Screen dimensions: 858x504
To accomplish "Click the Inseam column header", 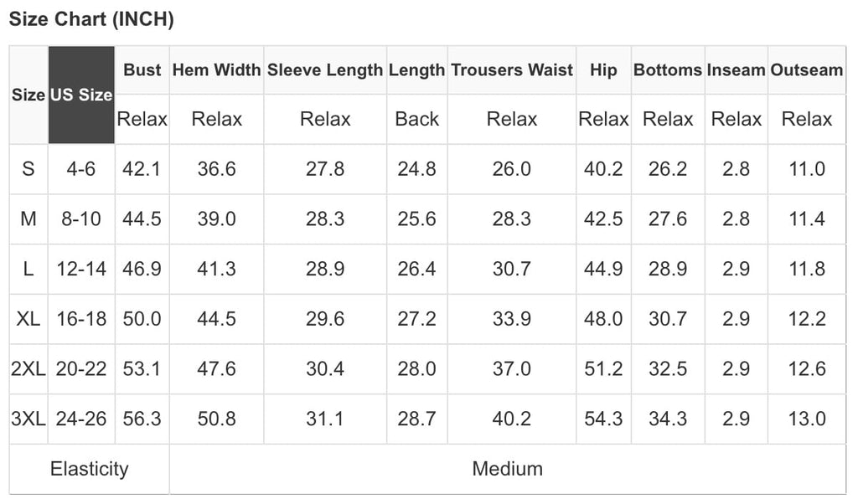I will click(x=736, y=70).
